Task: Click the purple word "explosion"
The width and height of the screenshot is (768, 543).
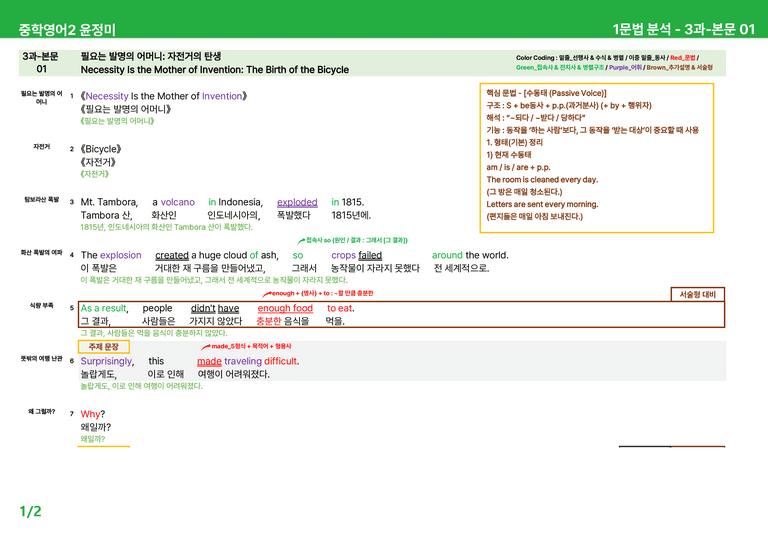Action: click(120, 255)
